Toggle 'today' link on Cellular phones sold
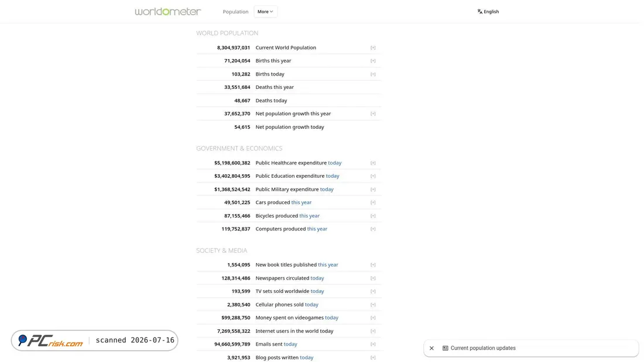Viewport: 644px width, 362px height. [311, 305]
